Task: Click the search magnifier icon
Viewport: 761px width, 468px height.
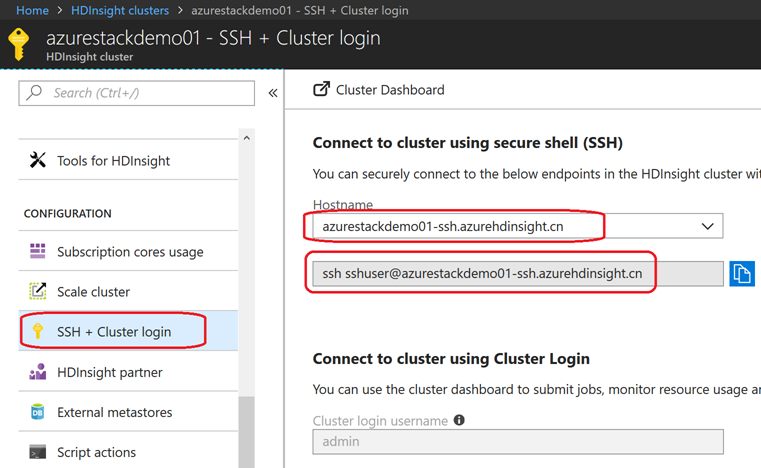Action: pos(34,92)
